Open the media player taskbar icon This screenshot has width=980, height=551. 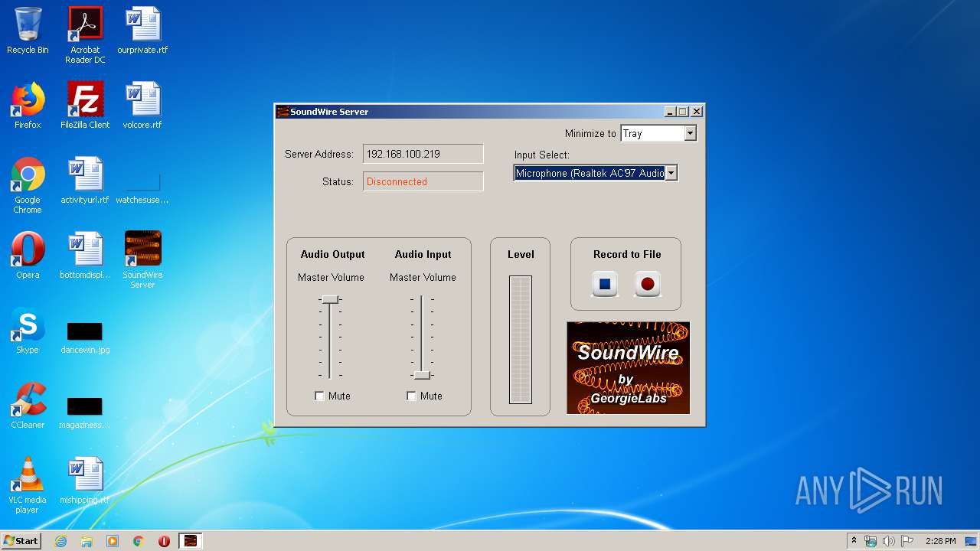113,541
